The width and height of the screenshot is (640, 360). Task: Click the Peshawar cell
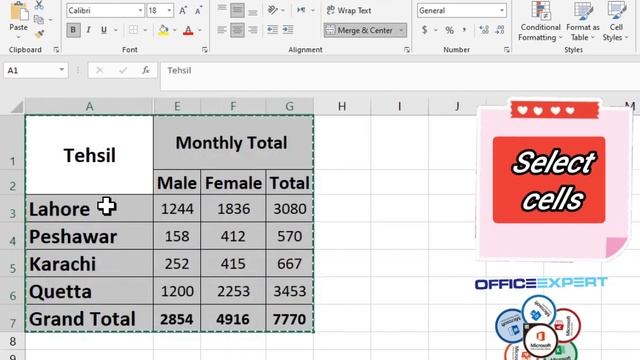[89, 236]
